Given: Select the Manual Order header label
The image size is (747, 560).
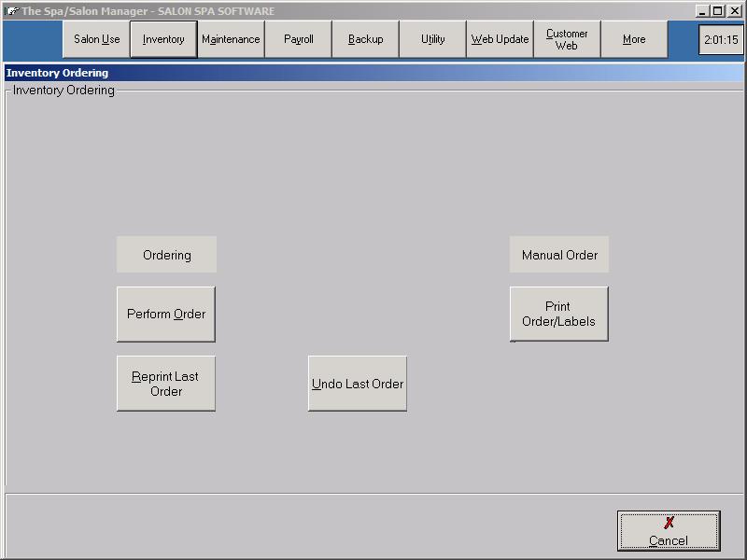Looking at the screenshot, I should [x=559, y=255].
